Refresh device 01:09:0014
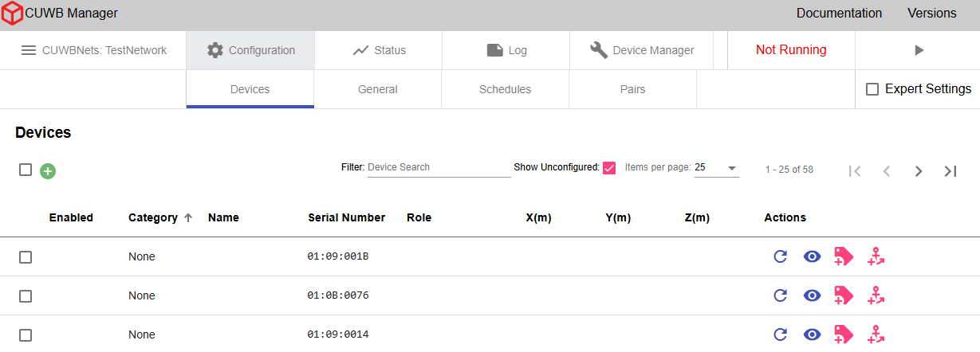980x352 pixels. (781, 334)
